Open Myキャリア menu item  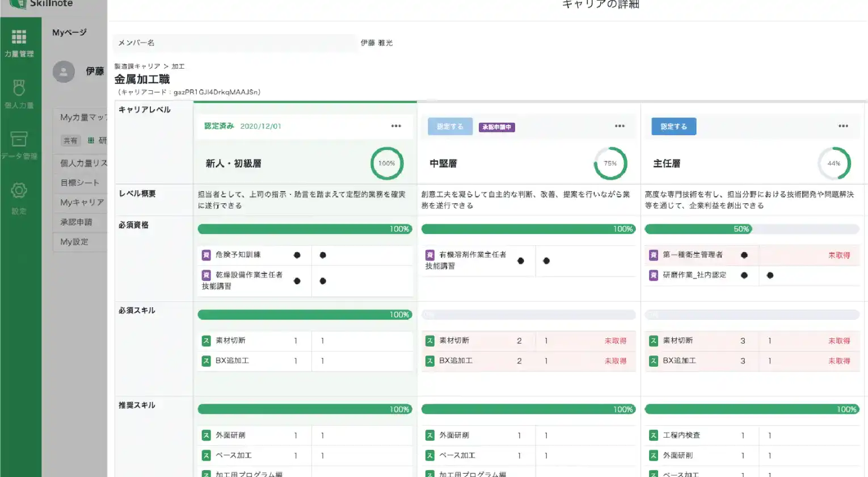(x=80, y=202)
